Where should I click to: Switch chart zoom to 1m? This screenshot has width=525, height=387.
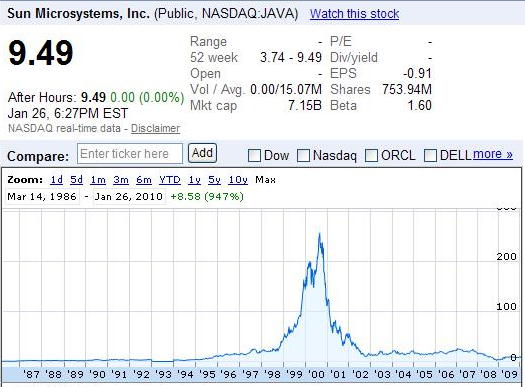coord(98,180)
